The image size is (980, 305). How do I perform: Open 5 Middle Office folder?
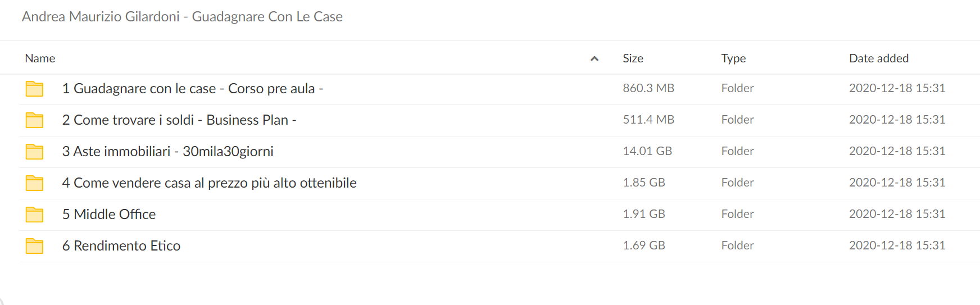(109, 215)
